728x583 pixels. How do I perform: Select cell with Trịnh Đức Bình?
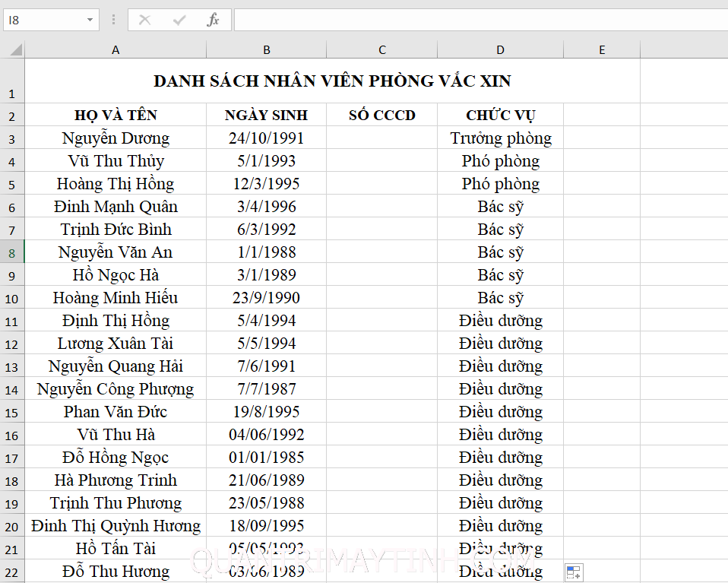click(116, 229)
